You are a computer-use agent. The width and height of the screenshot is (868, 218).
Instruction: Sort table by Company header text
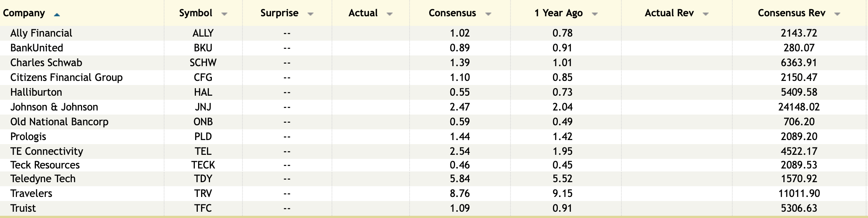[x=24, y=13]
